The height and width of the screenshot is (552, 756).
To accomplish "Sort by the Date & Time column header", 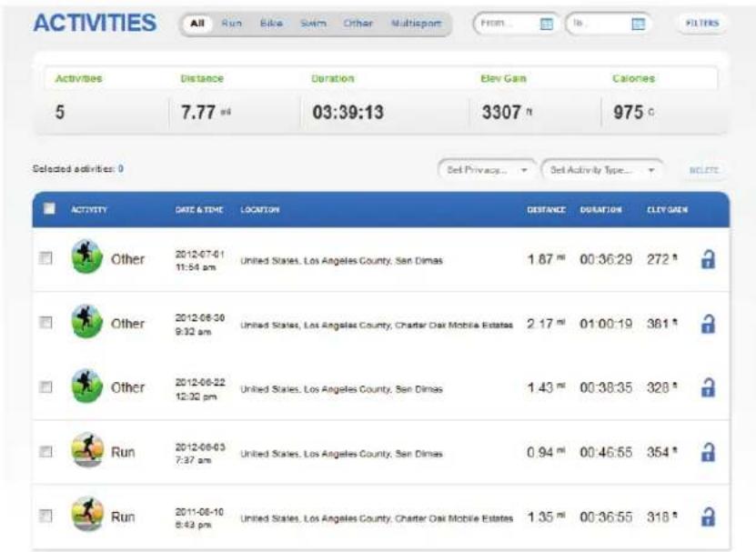I will tap(199, 210).
